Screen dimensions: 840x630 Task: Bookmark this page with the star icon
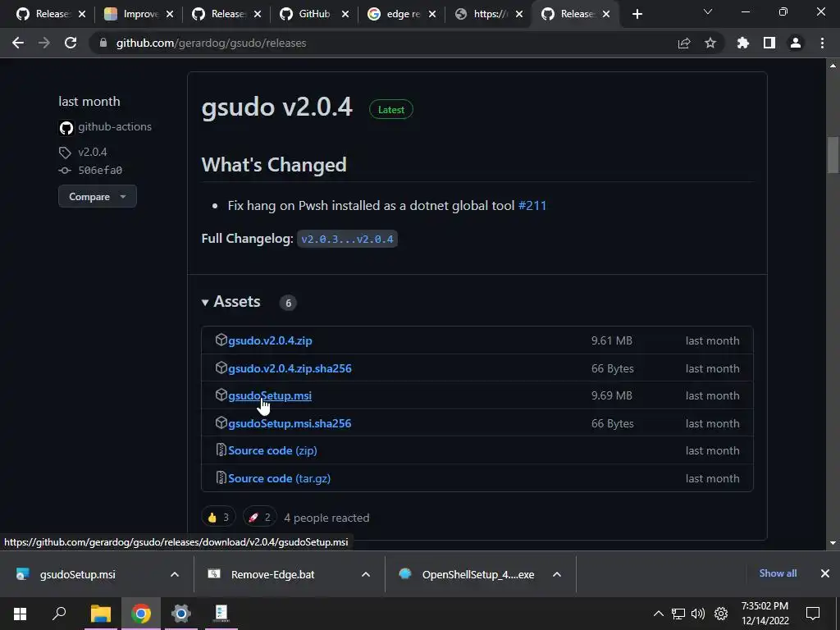click(x=710, y=43)
